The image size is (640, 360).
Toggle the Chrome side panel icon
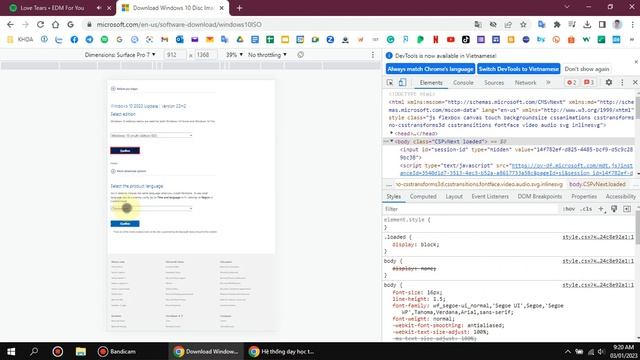[x=602, y=24]
